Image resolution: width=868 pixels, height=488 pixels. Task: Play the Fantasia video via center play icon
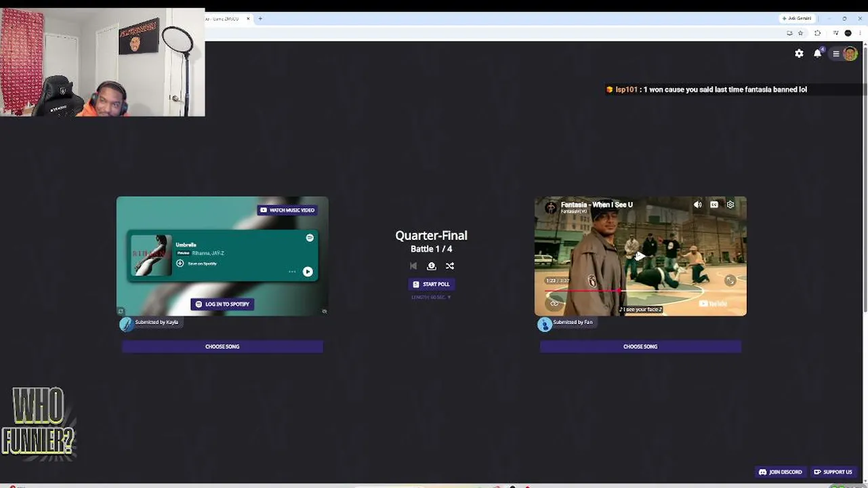click(640, 256)
